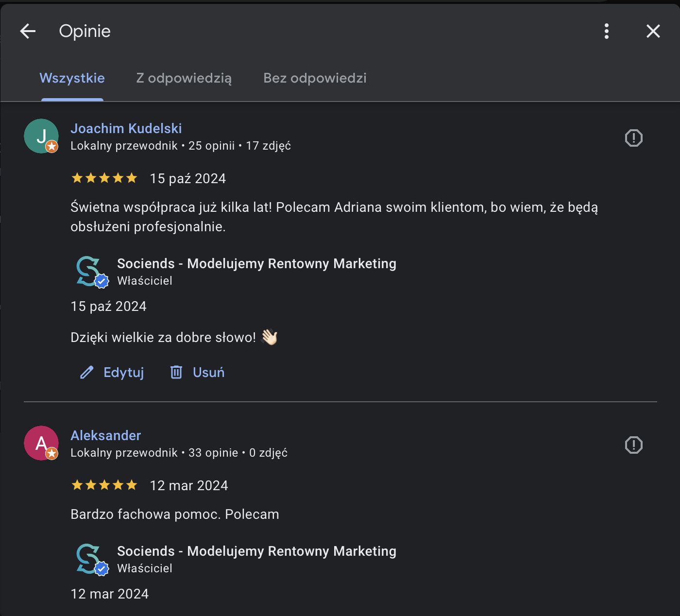Open the Aleksander reviewer name link

click(106, 435)
